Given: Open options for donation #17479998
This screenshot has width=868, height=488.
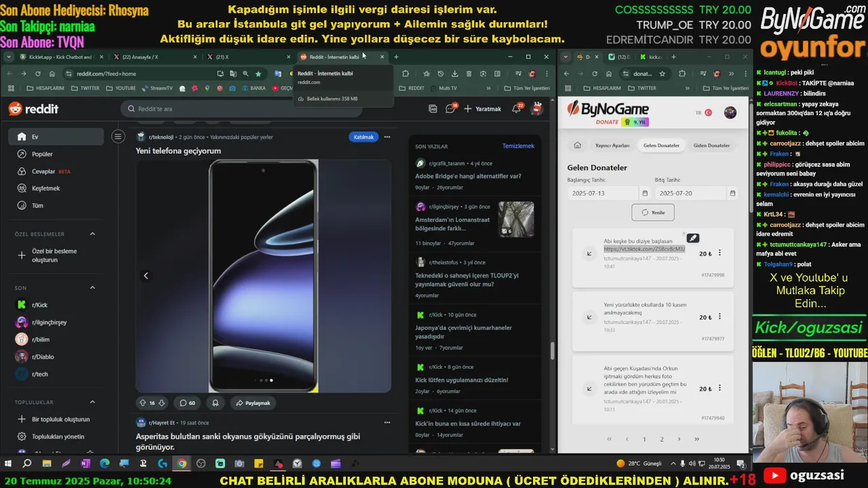Looking at the screenshot, I should [x=719, y=253].
